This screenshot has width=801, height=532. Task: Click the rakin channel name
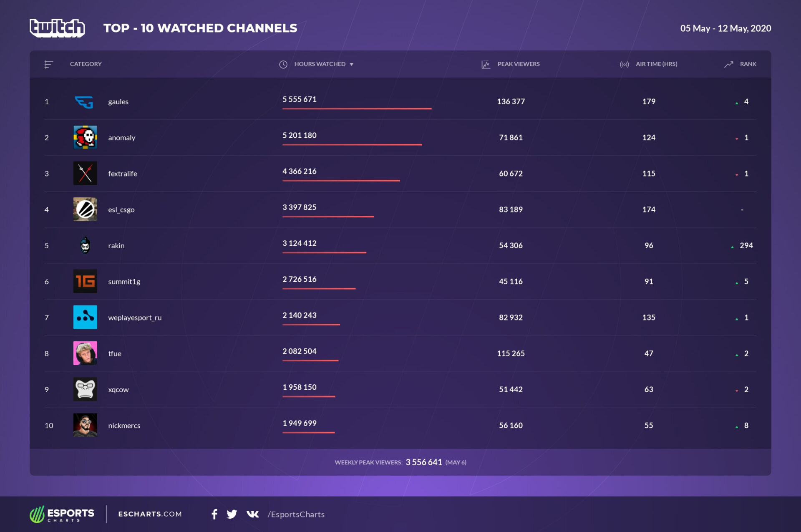[x=116, y=246]
